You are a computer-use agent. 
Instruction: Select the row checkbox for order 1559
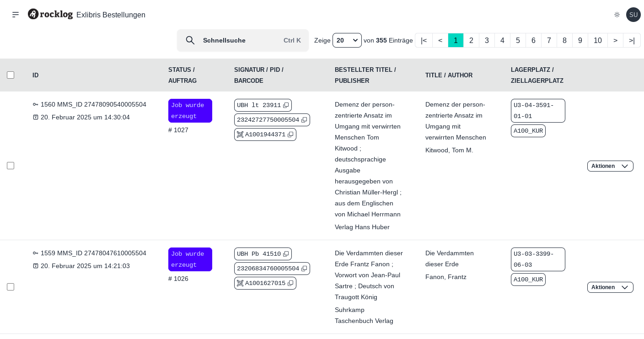point(11,287)
